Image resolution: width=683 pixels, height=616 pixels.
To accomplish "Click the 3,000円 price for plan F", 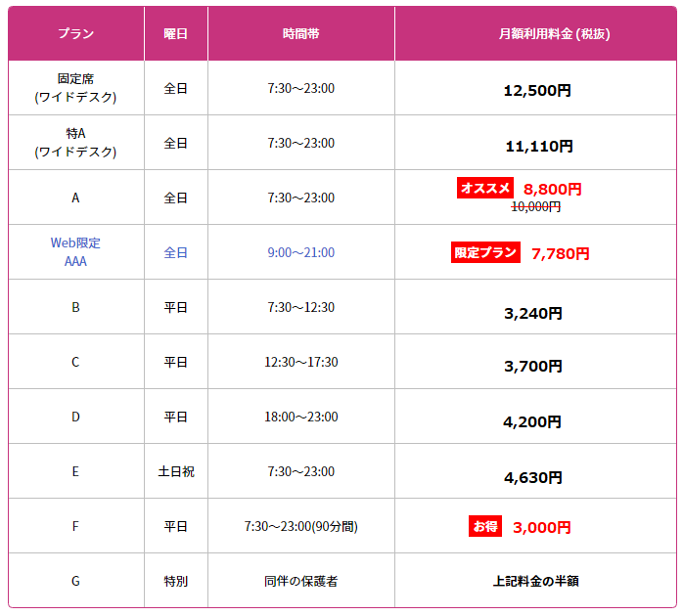I will coord(541,528).
